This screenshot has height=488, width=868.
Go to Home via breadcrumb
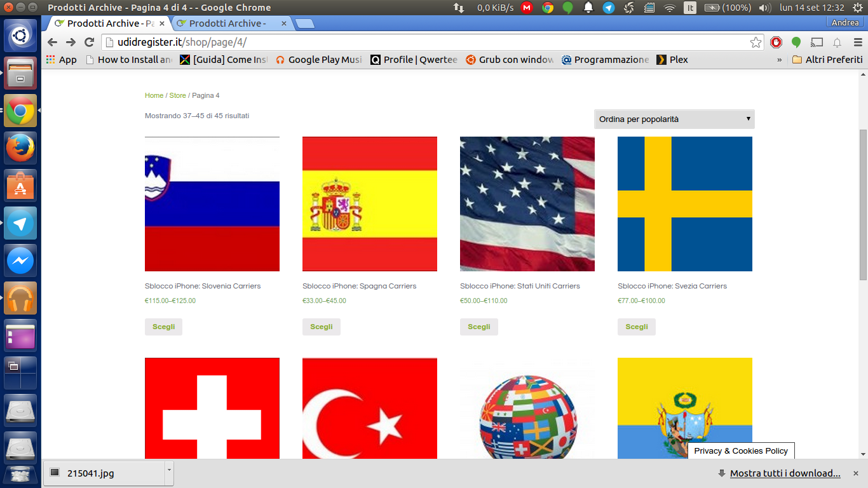point(154,95)
